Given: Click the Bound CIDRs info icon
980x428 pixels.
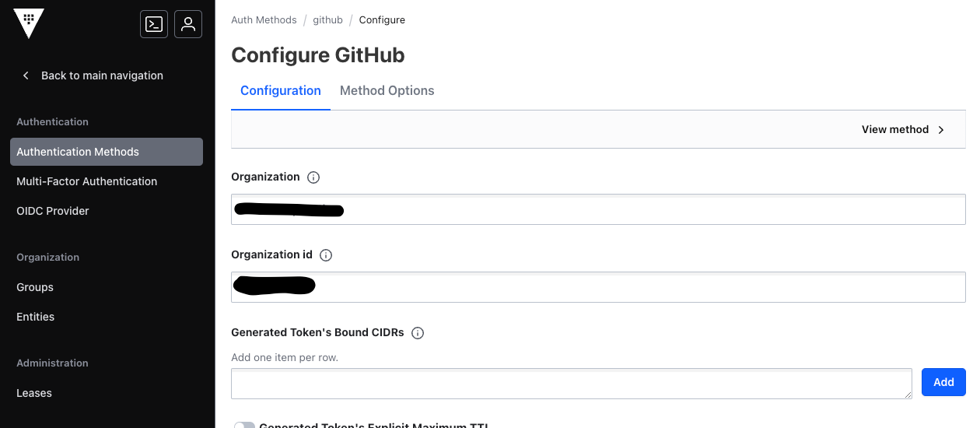Looking at the screenshot, I should point(418,333).
